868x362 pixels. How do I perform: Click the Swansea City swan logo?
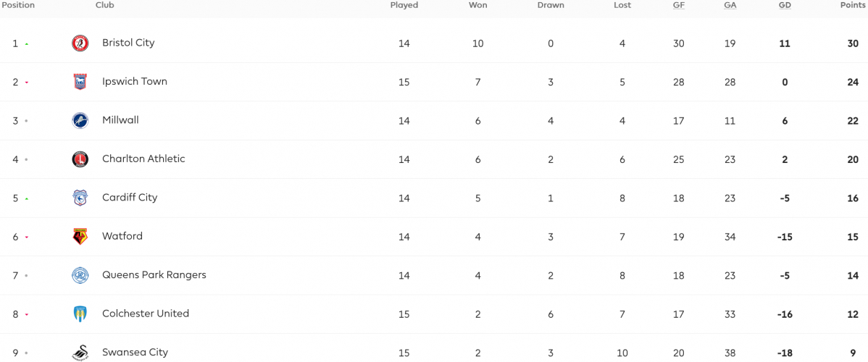(80, 353)
